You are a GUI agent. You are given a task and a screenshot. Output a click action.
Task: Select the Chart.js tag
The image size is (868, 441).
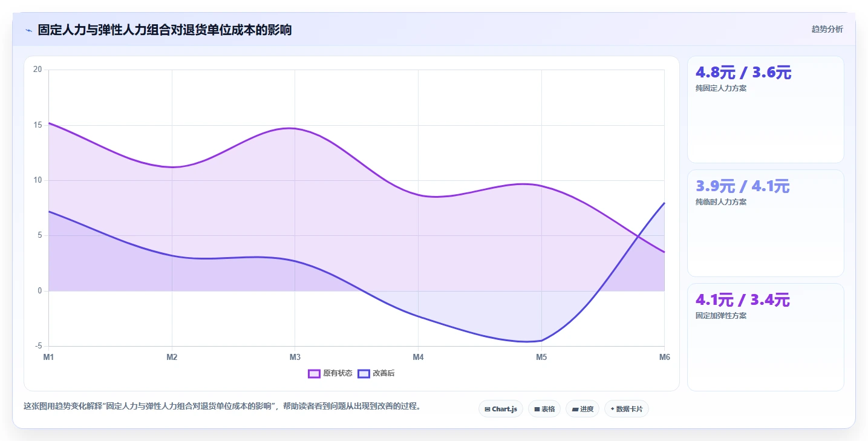[501, 409]
